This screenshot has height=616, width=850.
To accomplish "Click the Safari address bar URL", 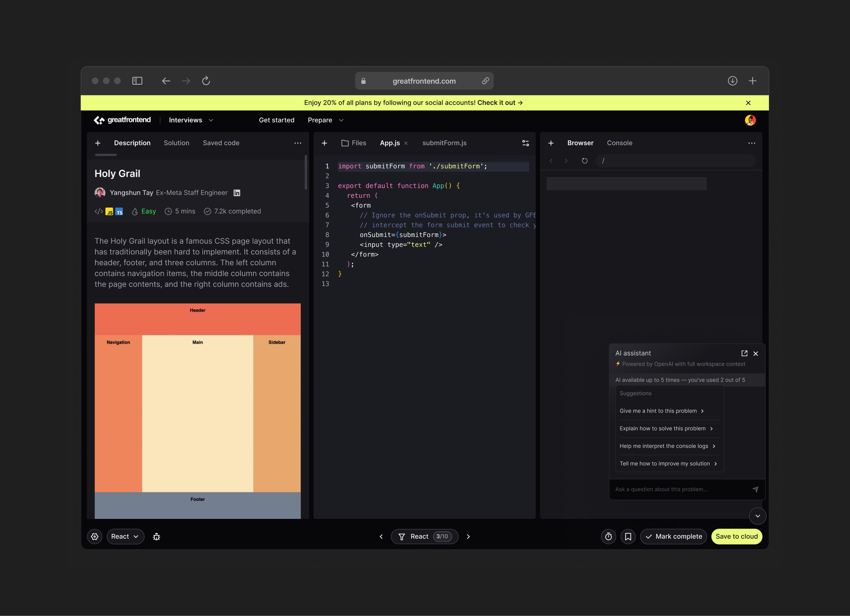I will click(424, 81).
